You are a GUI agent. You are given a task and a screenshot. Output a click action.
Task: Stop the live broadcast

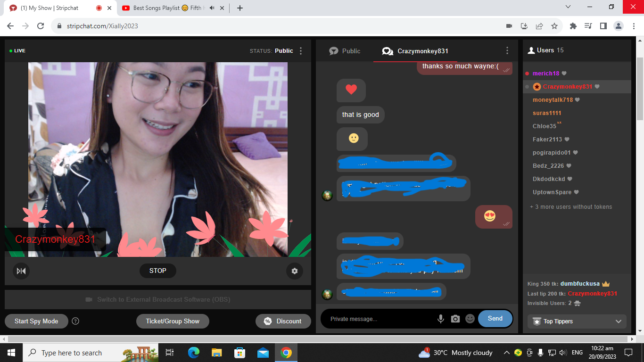pyautogui.click(x=158, y=271)
